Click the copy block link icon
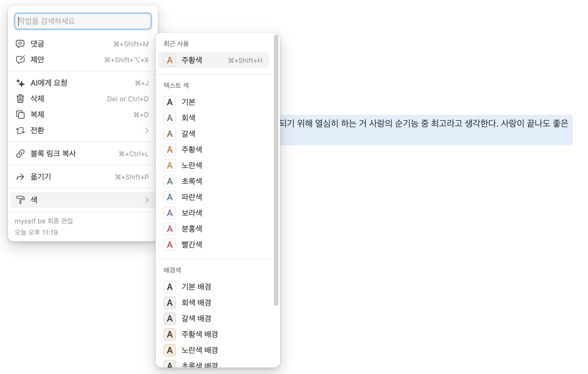588x374 pixels. [x=20, y=154]
